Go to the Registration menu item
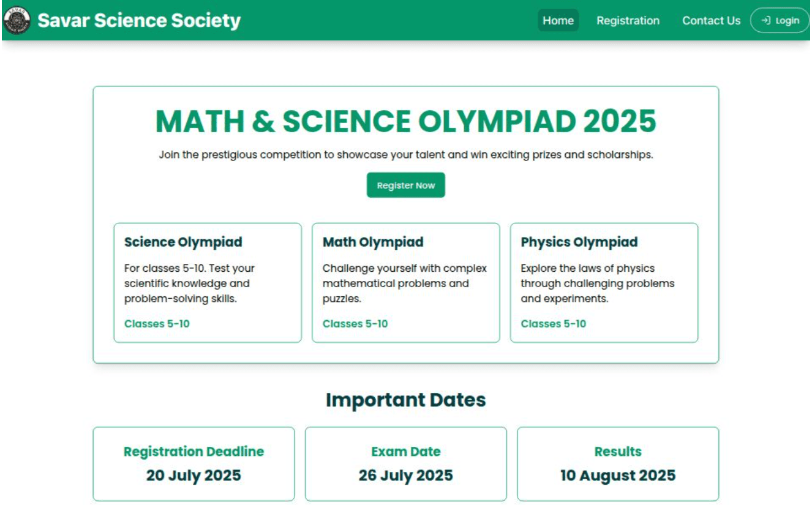The image size is (812, 505). [628, 20]
